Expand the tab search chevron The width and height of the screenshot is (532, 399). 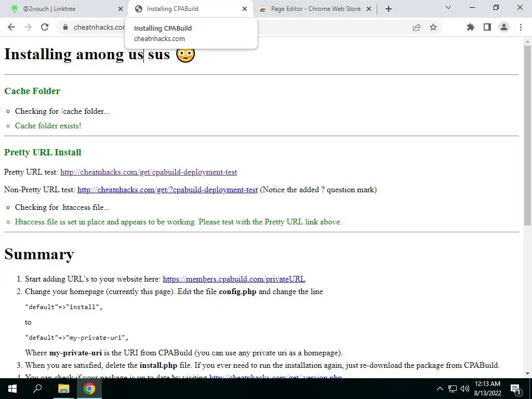pyautogui.click(x=448, y=7)
